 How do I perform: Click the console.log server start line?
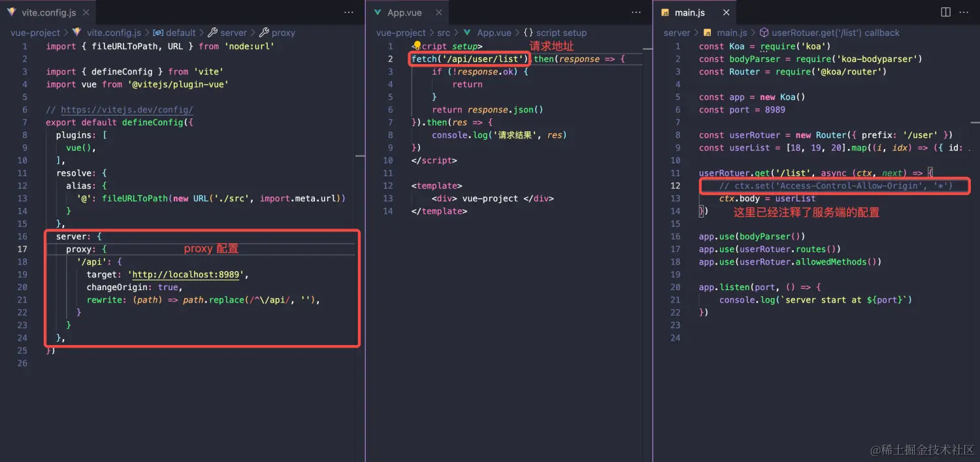816,299
